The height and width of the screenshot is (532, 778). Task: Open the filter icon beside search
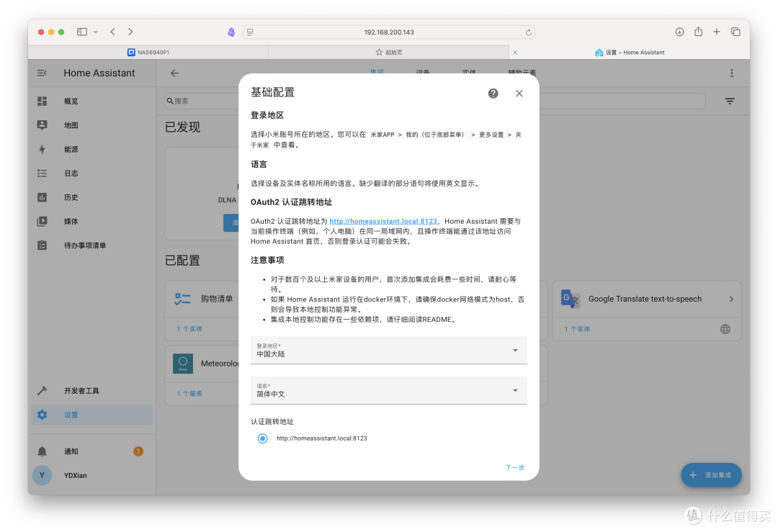[729, 101]
